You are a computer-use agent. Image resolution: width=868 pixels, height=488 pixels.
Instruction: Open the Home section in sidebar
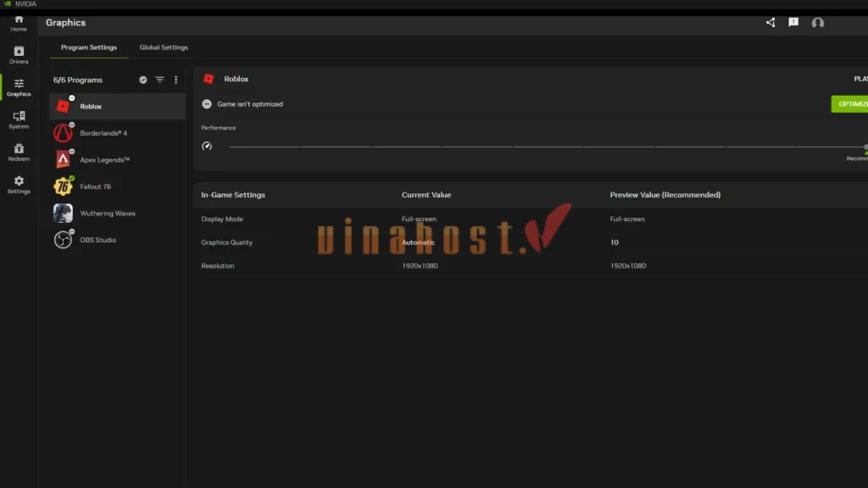[x=19, y=23]
